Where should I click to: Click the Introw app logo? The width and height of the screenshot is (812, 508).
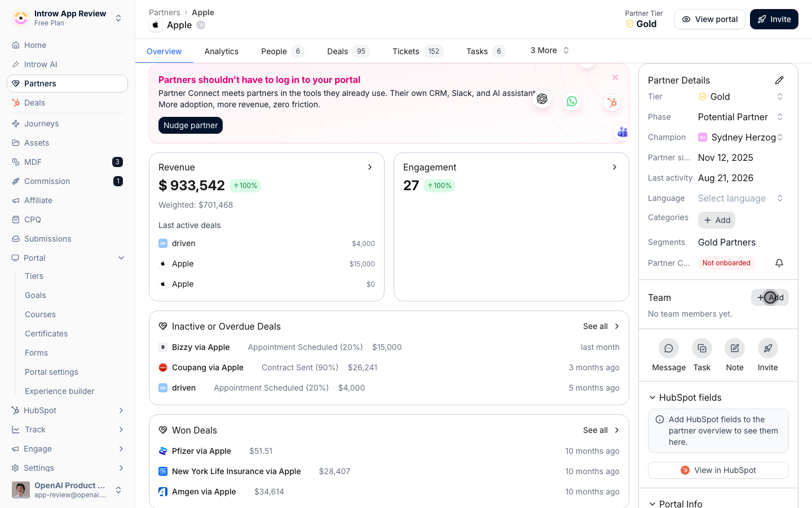(21, 18)
